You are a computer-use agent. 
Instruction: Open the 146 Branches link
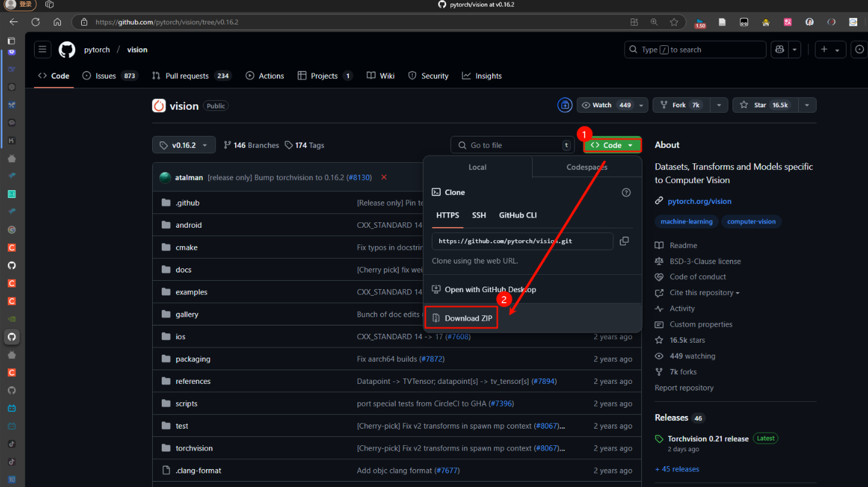click(251, 145)
